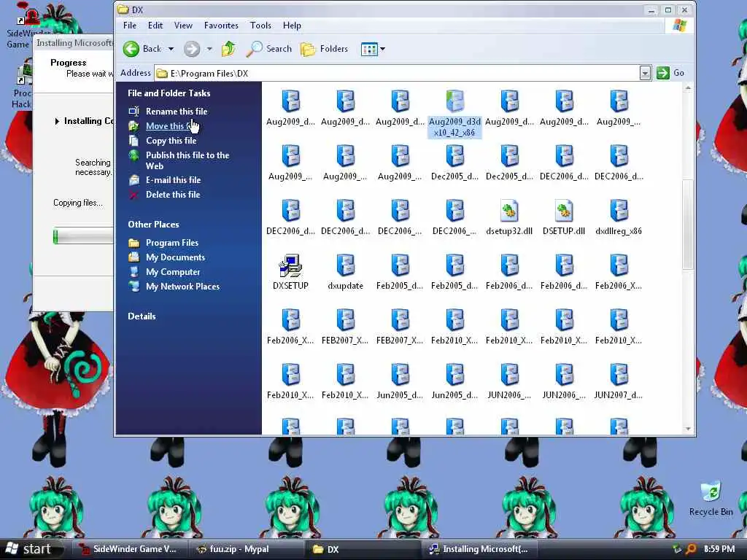Open the Tools menu
Image resolution: width=747 pixels, height=560 pixels.
(x=260, y=26)
